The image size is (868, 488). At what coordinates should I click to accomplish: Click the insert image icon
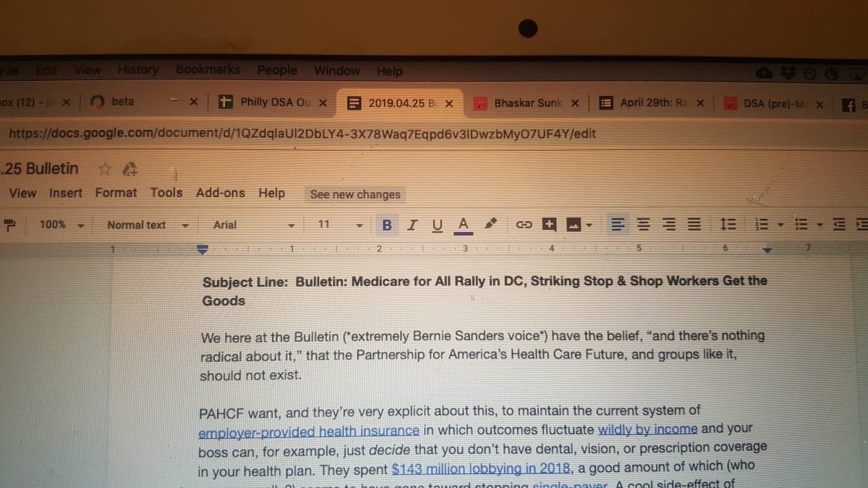pyautogui.click(x=574, y=225)
